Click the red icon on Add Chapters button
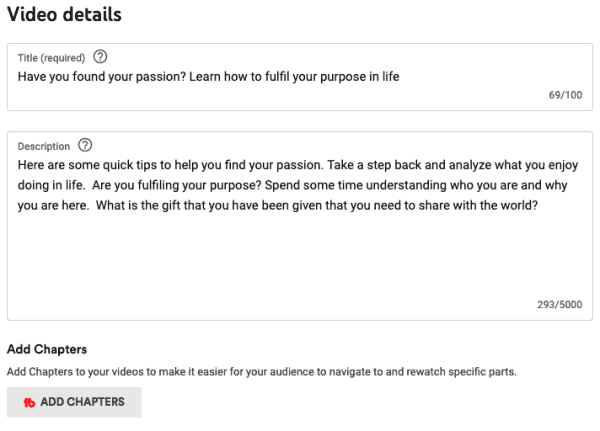Image resolution: width=600 pixels, height=431 pixels. point(29,402)
